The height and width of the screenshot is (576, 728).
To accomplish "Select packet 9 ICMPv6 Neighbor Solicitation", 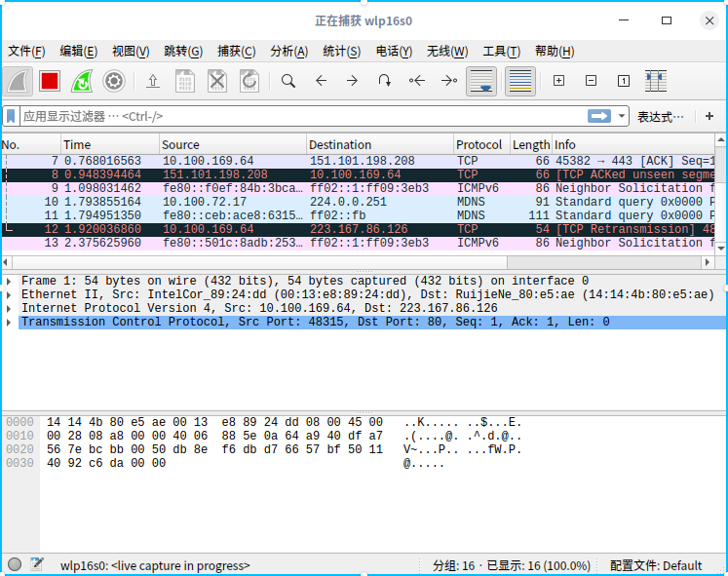I will pos(358,188).
